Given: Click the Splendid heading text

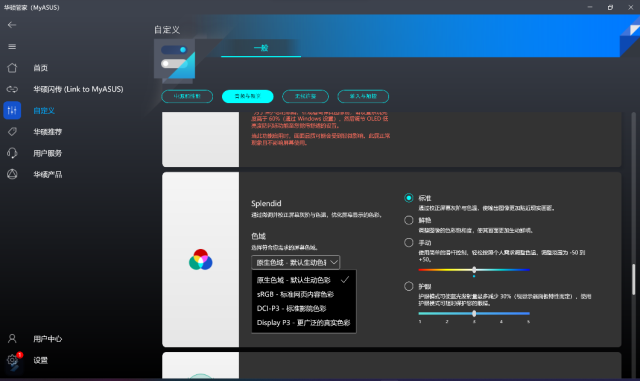Looking at the screenshot, I should point(266,203).
